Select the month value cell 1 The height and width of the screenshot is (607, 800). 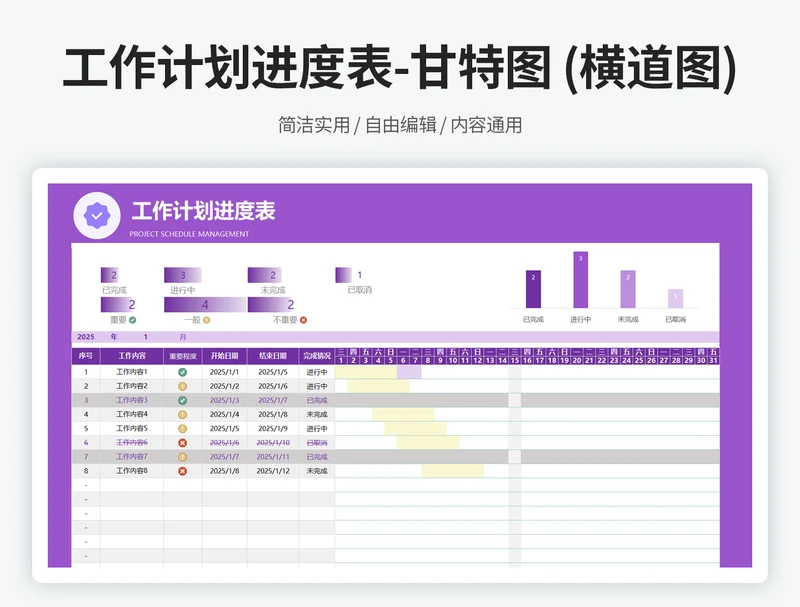[146, 337]
